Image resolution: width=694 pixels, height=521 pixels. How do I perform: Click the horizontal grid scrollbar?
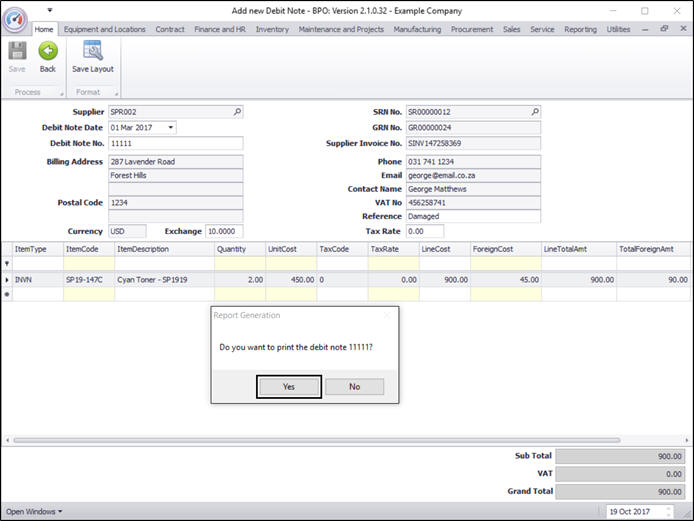(x=316, y=440)
